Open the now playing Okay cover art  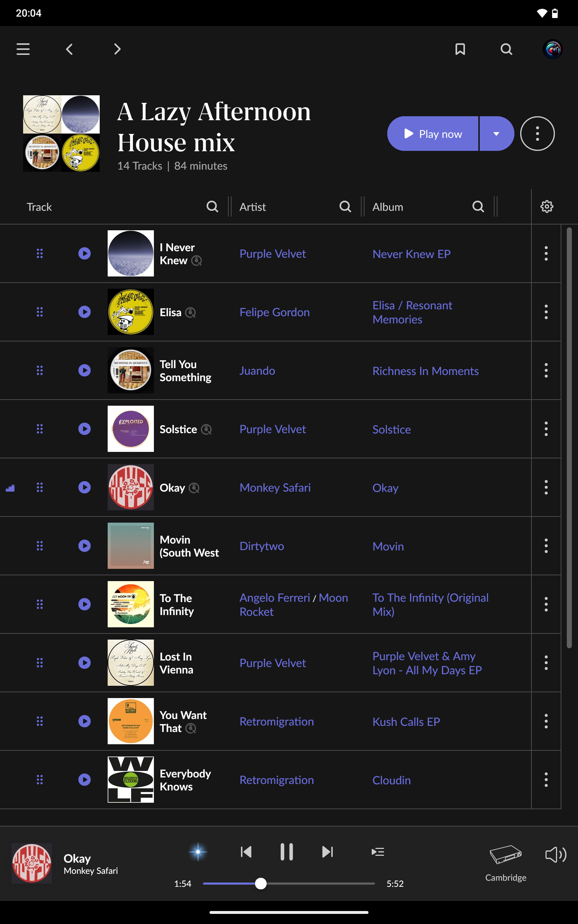click(x=32, y=863)
